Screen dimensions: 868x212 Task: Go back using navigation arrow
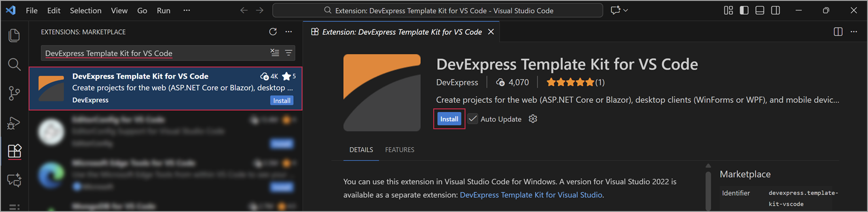pos(244,10)
